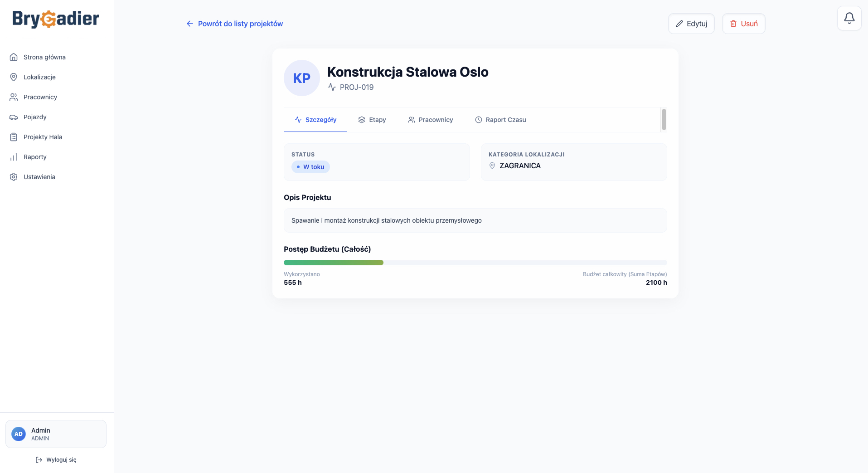The width and height of the screenshot is (868, 473).
Task: Click the clipboard icon for Projekty Hala
Action: click(14, 137)
